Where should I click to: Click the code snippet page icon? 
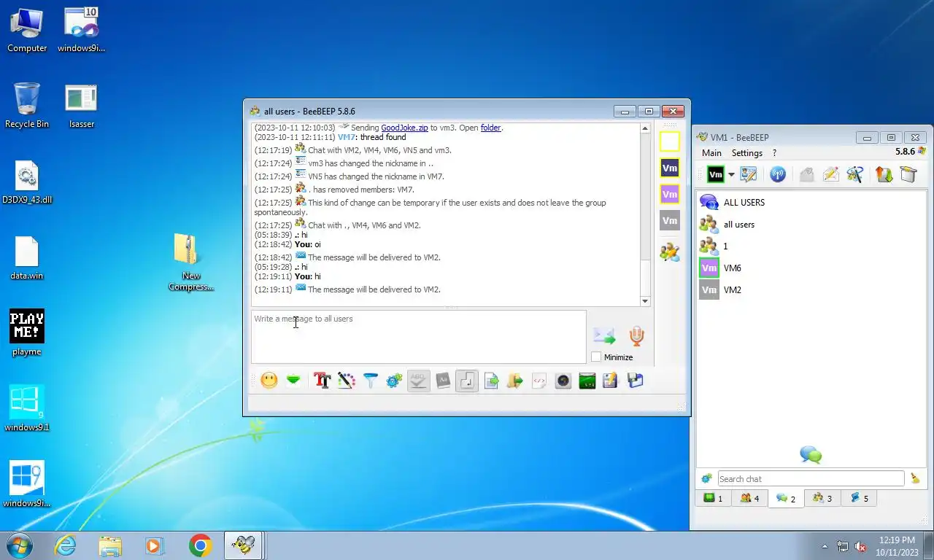pyautogui.click(x=539, y=381)
